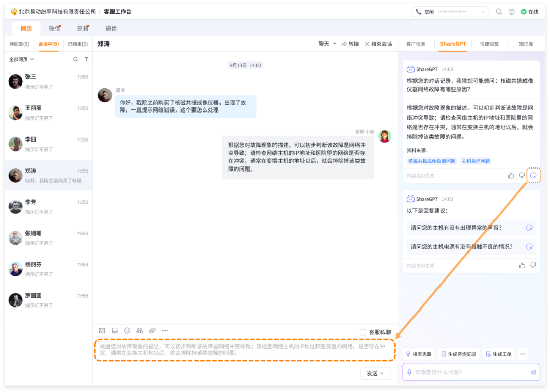Switch to the 网页 channel tab
This screenshot has width=550, height=392.
(x=26, y=29)
